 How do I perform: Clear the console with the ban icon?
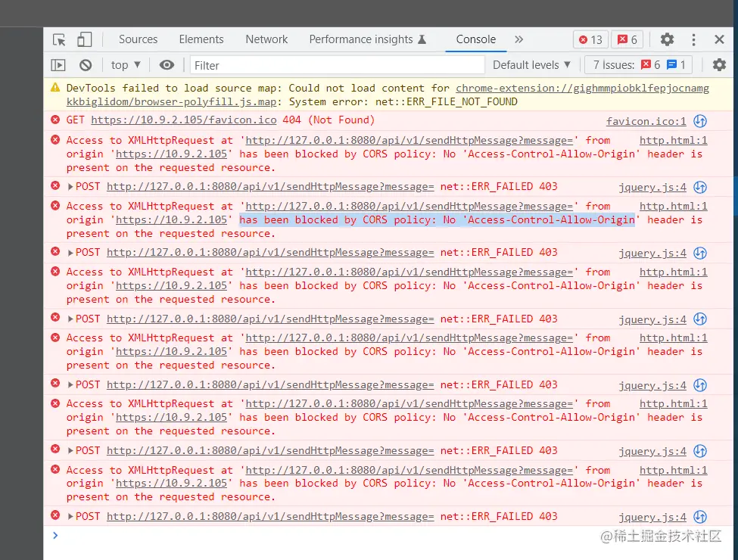pos(86,65)
